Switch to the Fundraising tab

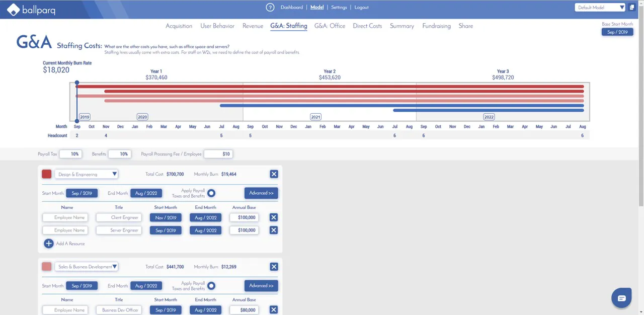436,26
